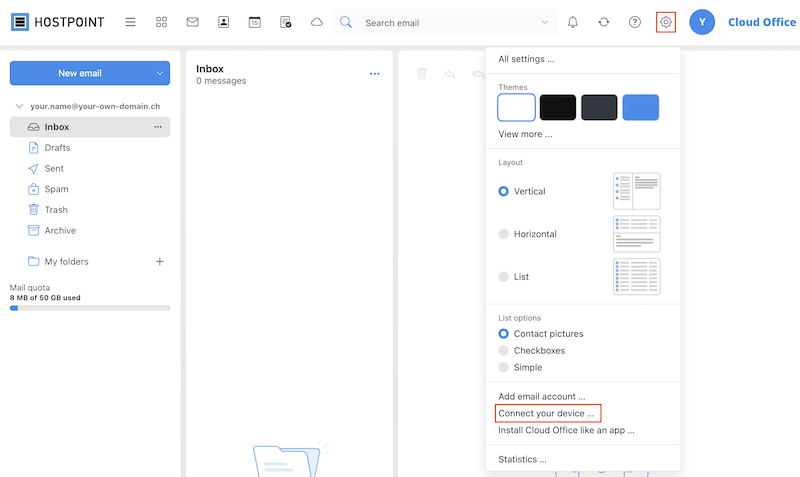
Task: Open All settings
Action: point(526,59)
